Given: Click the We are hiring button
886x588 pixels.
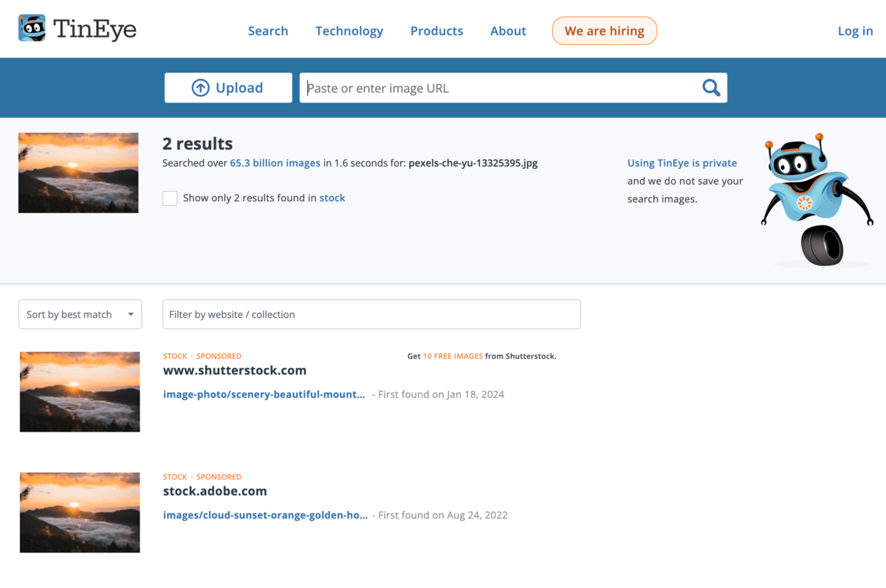Looking at the screenshot, I should coord(604,31).
